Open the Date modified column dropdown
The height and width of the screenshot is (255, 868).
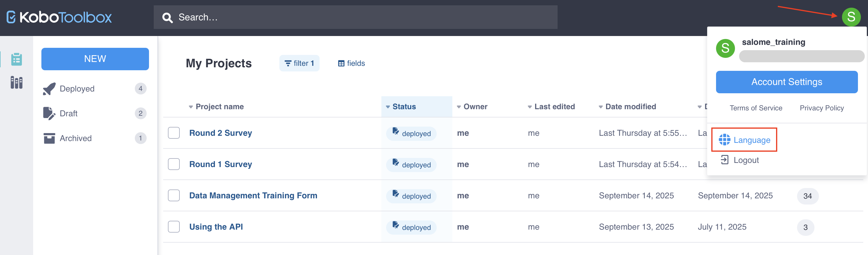pos(600,107)
